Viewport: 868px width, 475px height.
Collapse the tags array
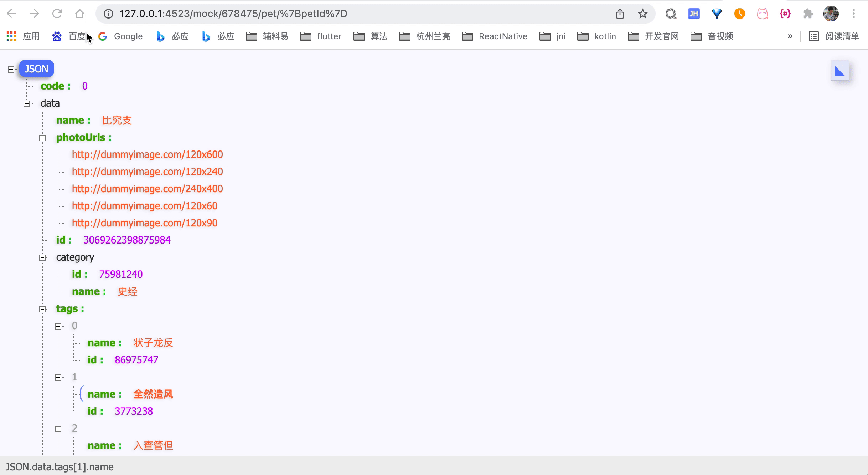[x=42, y=309]
